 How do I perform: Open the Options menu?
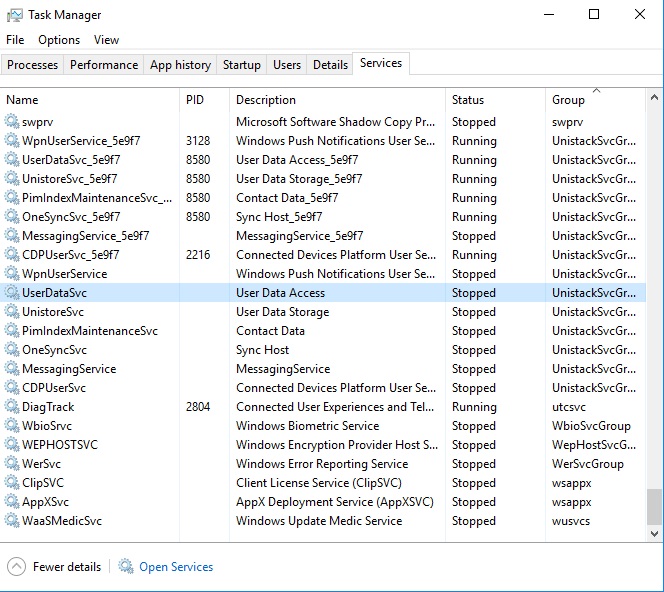click(x=59, y=40)
